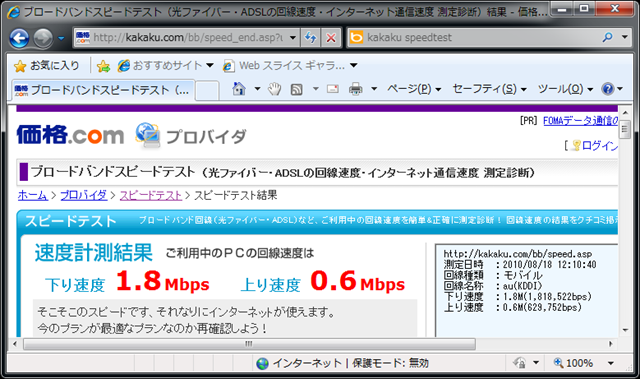
Task: Open the FOMAデータ通信 PR link
Action: click(x=580, y=121)
